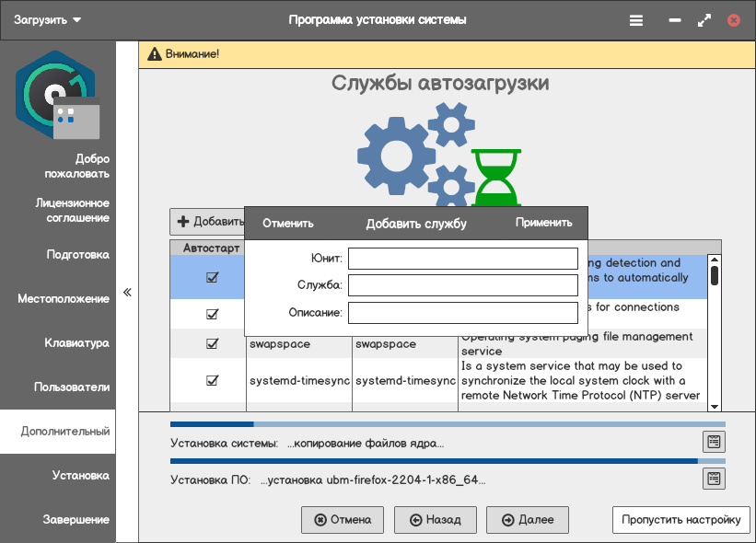This screenshot has width=756, height=543.
Task: Click Пропустить настройку button
Action: (x=680, y=520)
